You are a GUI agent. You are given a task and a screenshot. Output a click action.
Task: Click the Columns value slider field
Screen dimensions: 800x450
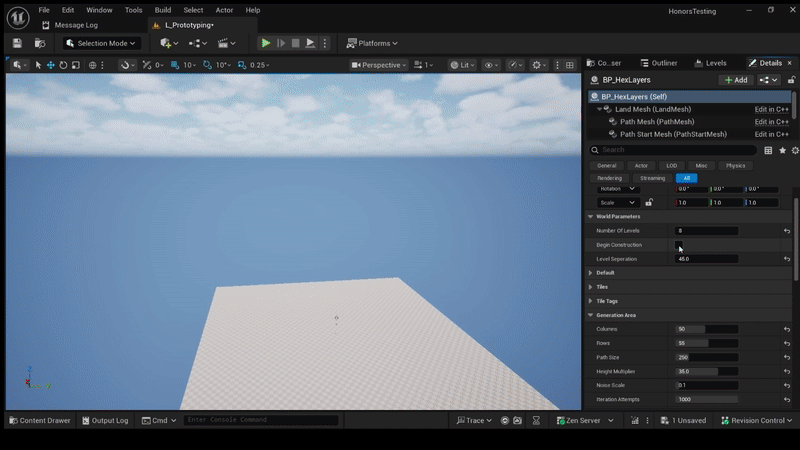tap(706, 329)
